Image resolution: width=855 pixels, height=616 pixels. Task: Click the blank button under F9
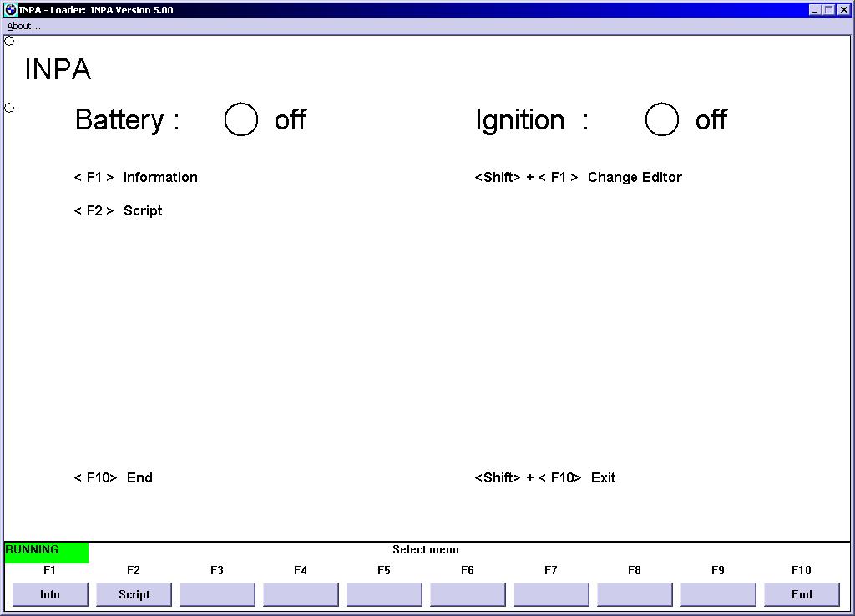(718, 594)
